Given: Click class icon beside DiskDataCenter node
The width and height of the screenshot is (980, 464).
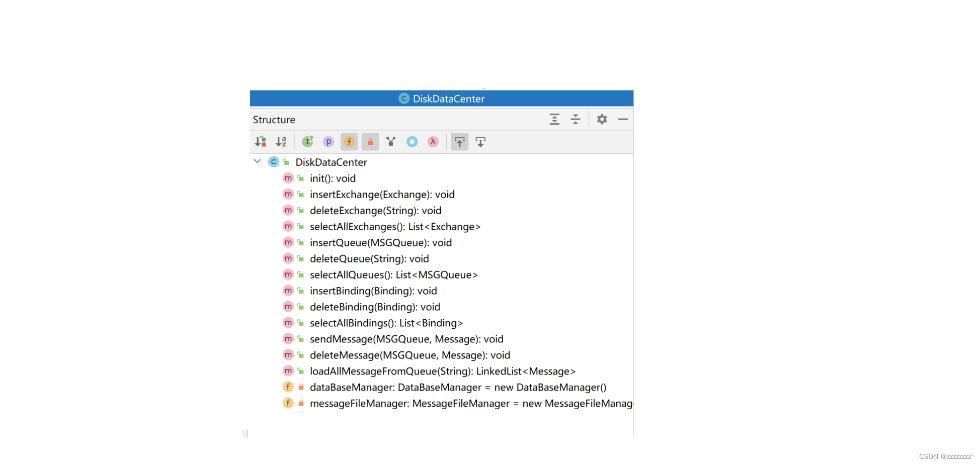Looking at the screenshot, I should point(274,162).
